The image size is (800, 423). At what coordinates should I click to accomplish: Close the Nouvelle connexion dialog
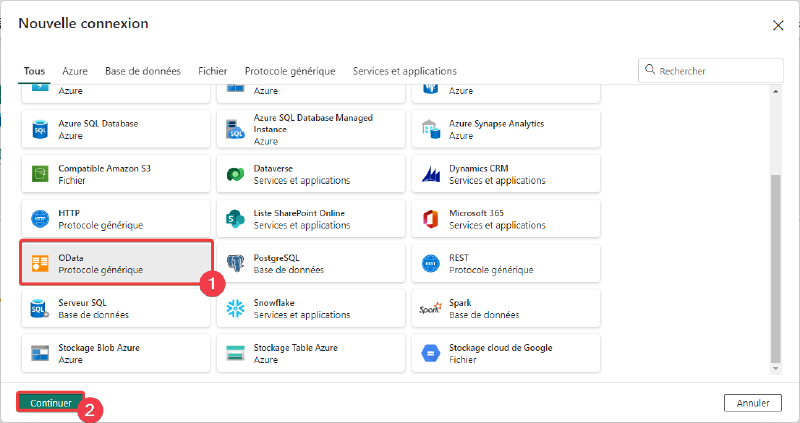778,26
